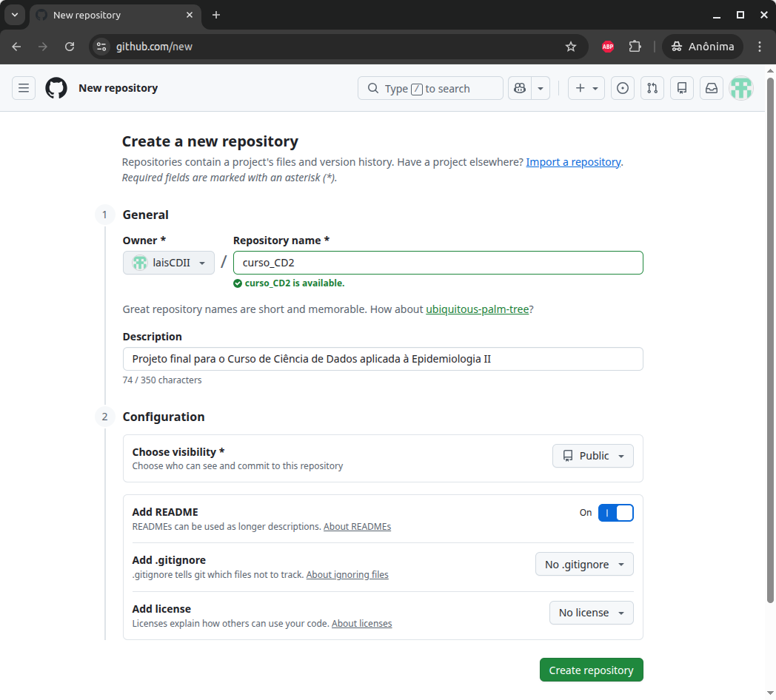Open the No license dropdown

pos(591,613)
